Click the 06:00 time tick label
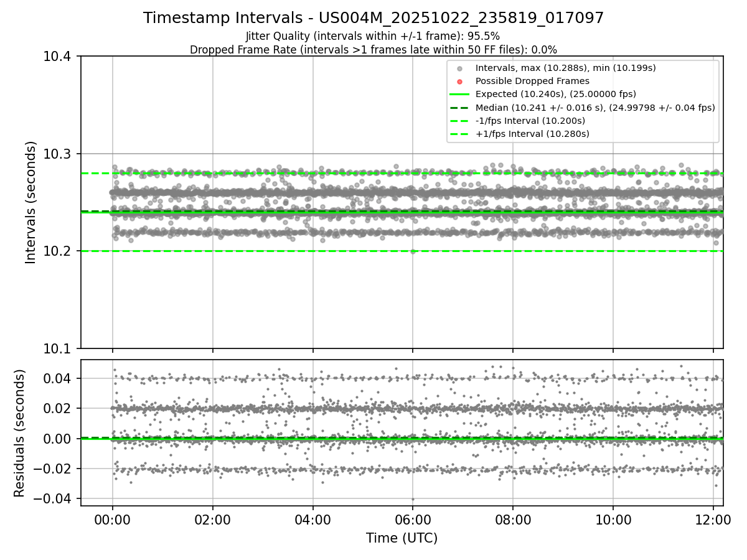Image resolution: width=747 pixels, height=560 pixels. pyautogui.click(x=413, y=518)
